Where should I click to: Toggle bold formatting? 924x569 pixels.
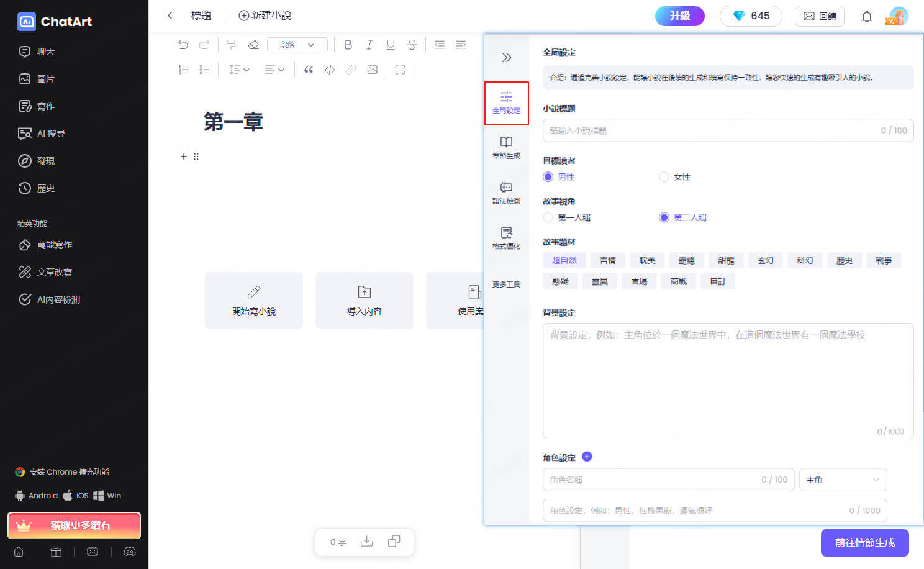[x=348, y=45]
